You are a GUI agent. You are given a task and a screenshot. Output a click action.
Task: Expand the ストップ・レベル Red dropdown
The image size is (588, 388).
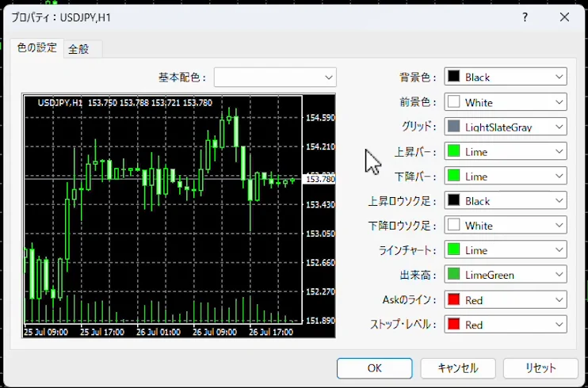[x=506, y=325]
